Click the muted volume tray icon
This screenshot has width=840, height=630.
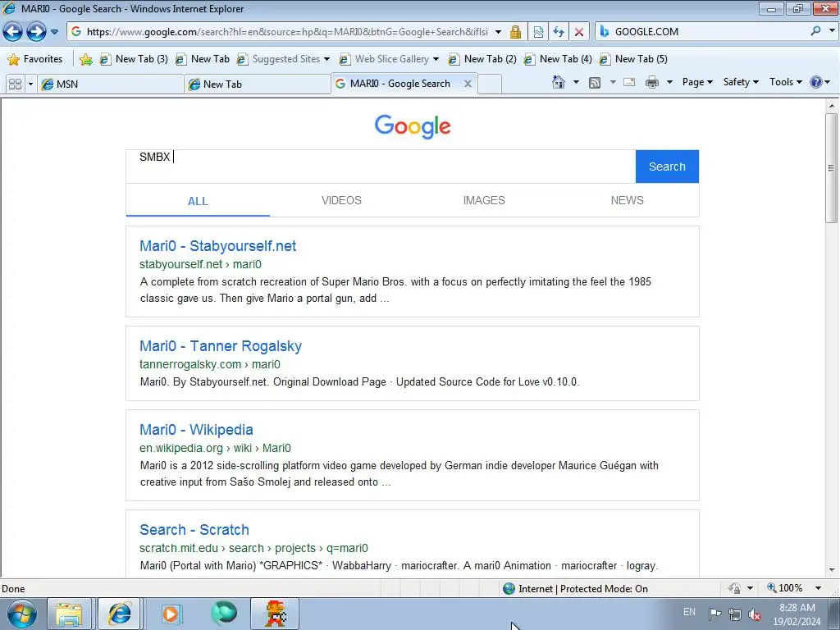[x=755, y=614]
